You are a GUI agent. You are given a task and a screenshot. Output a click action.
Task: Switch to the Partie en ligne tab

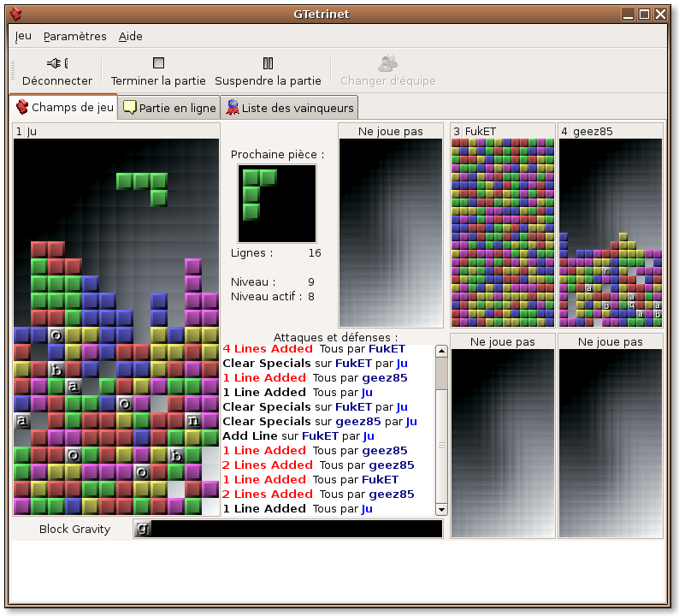click(x=169, y=108)
